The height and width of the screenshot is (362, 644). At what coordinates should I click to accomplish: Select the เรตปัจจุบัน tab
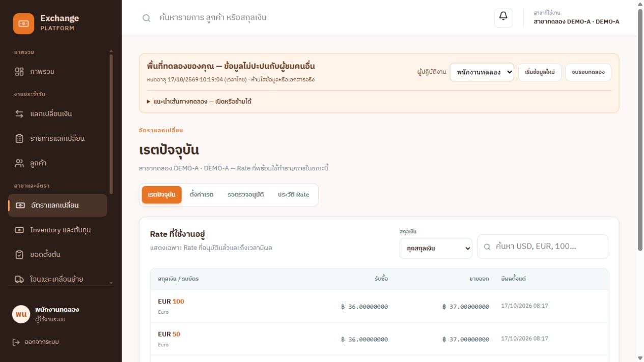161,195
